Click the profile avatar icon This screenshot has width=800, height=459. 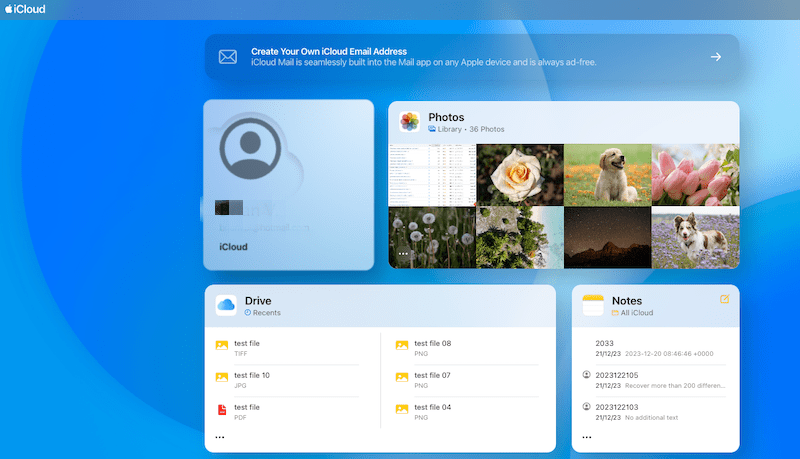pyautogui.click(x=250, y=148)
